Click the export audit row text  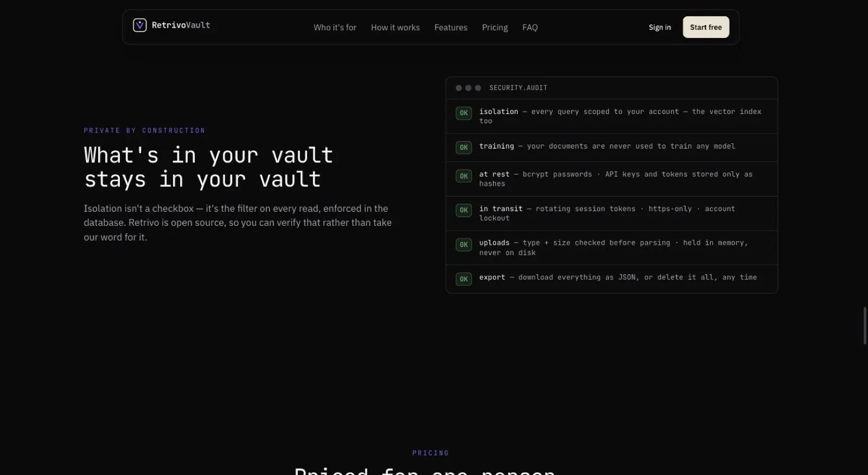618,277
